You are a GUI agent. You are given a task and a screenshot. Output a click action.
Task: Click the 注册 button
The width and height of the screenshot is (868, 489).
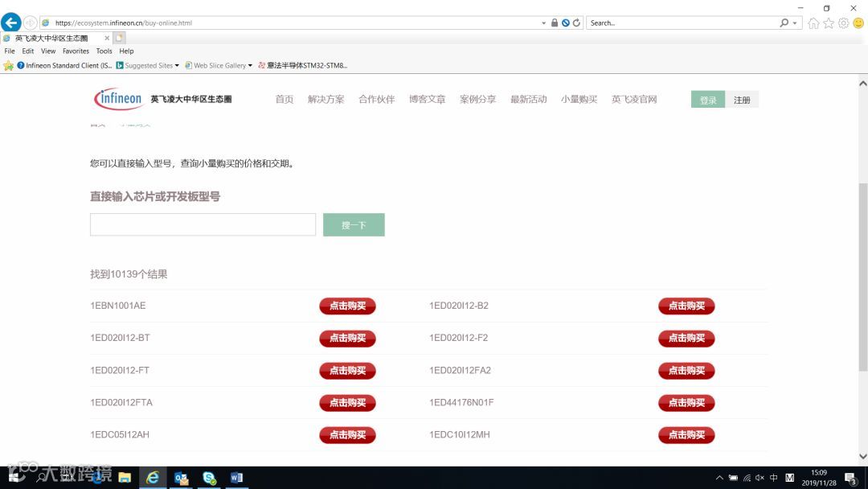click(742, 100)
